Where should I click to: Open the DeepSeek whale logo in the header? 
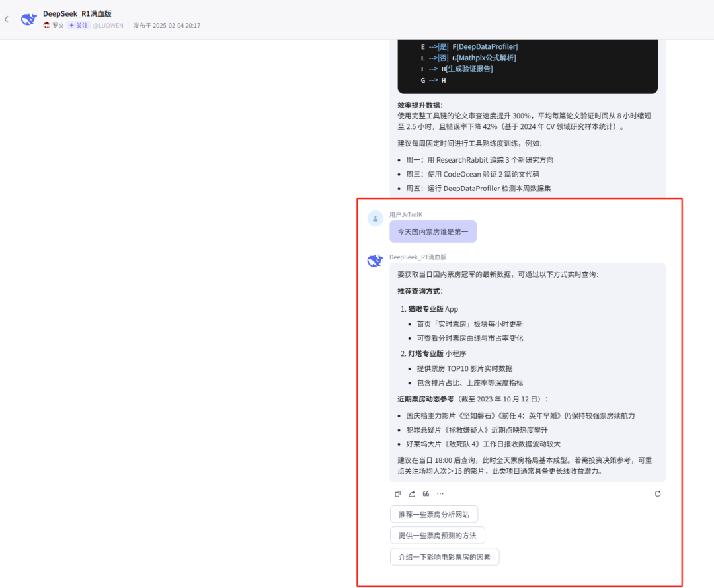[x=28, y=19]
